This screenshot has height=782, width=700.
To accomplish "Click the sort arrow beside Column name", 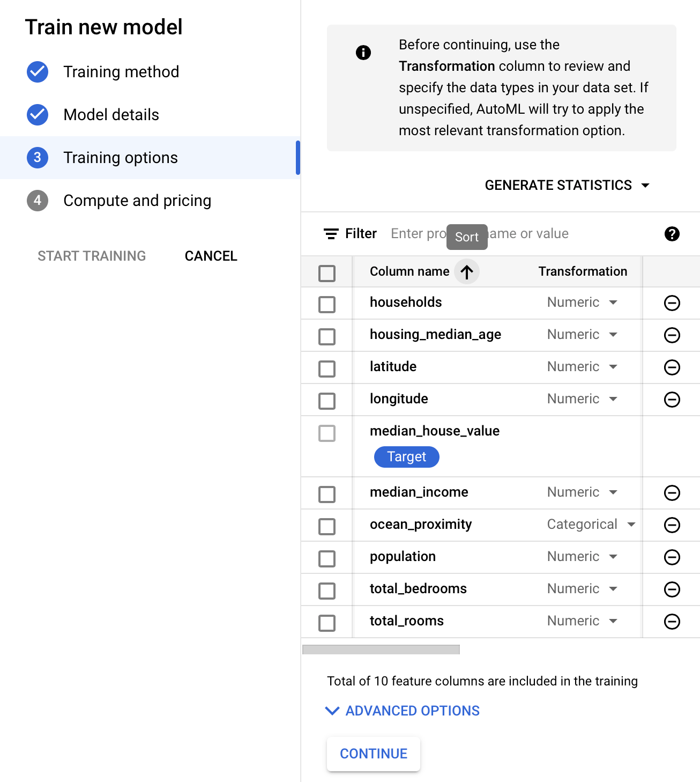I will pyautogui.click(x=467, y=272).
